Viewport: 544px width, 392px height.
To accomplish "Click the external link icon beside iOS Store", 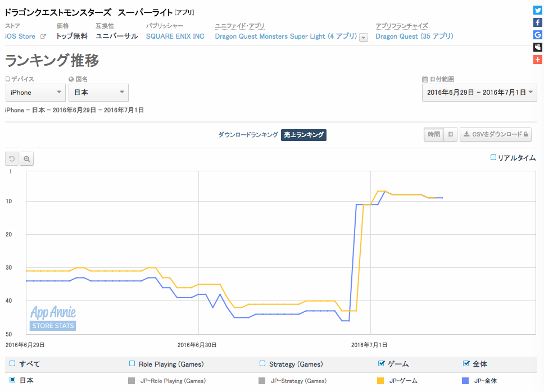I will click(43, 36).
